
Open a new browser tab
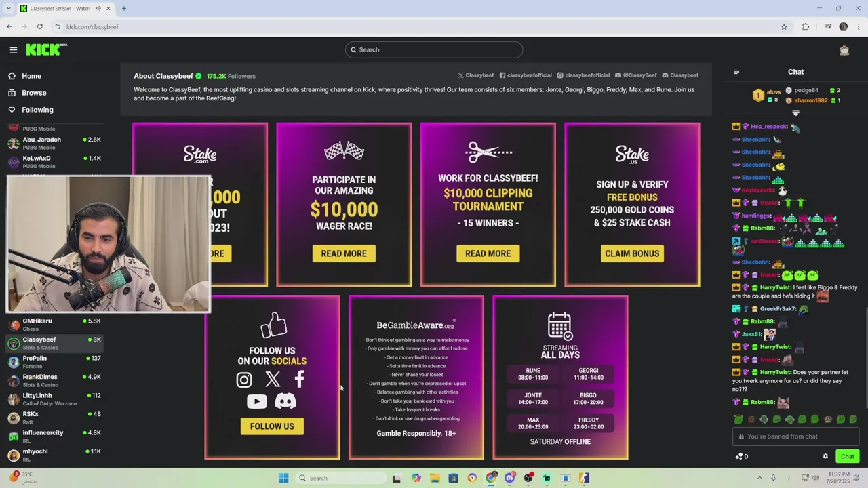pyautogui.click(x=124, y=9)
